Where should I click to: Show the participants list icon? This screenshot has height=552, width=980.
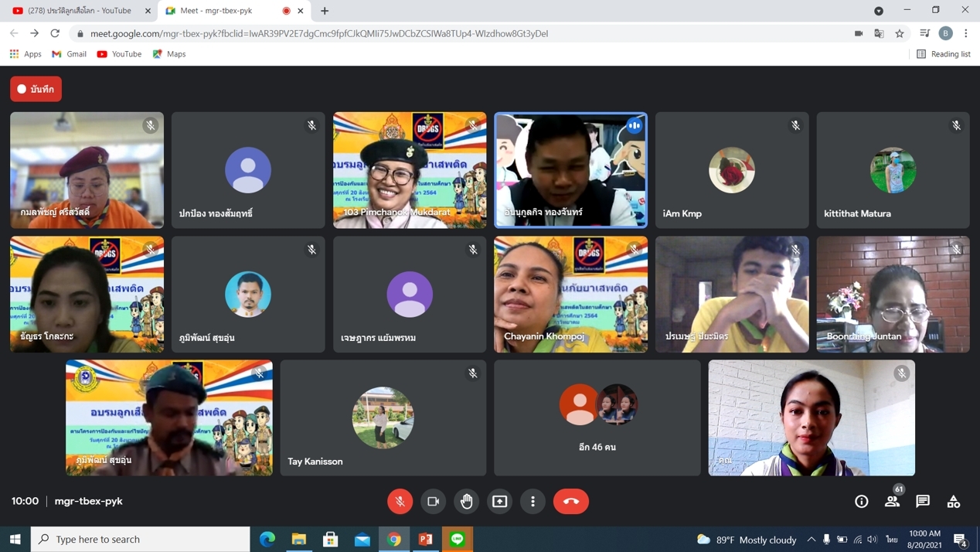892,502
